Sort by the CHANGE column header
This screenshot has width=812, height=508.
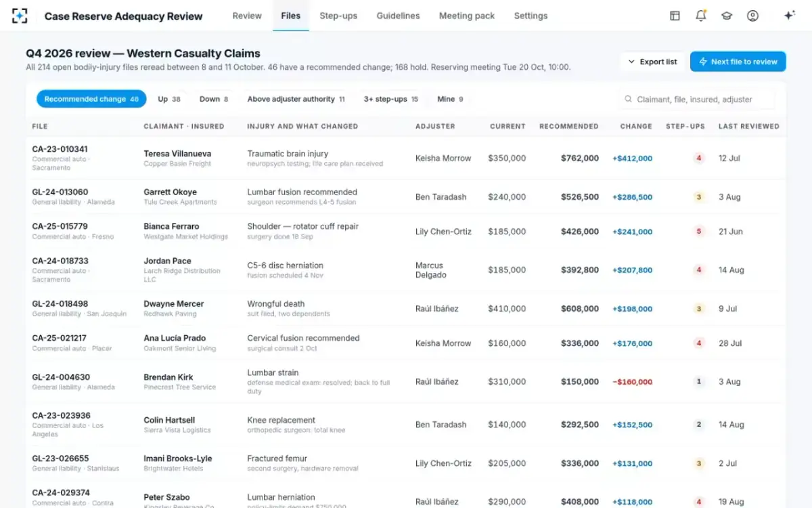point(636,126)
